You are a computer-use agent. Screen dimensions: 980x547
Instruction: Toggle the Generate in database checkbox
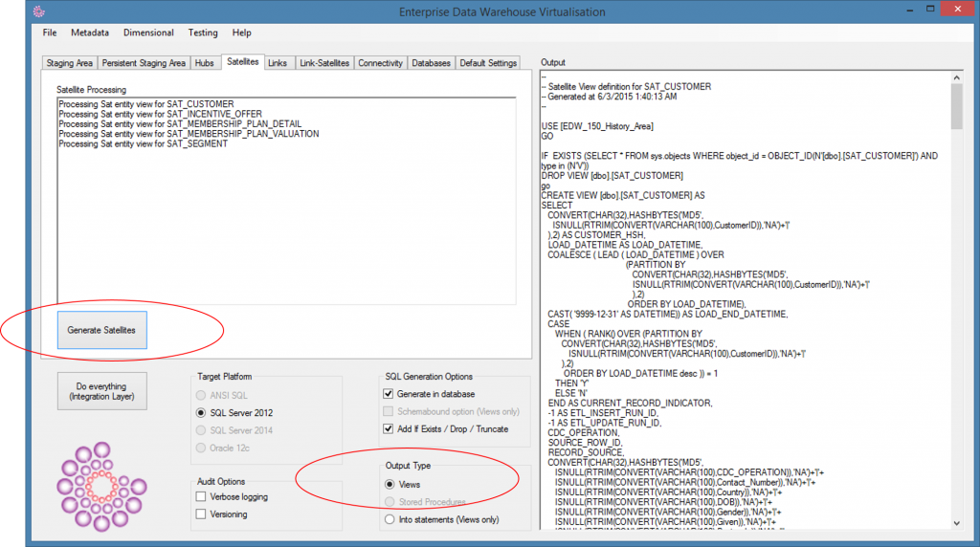coord(389,394)
